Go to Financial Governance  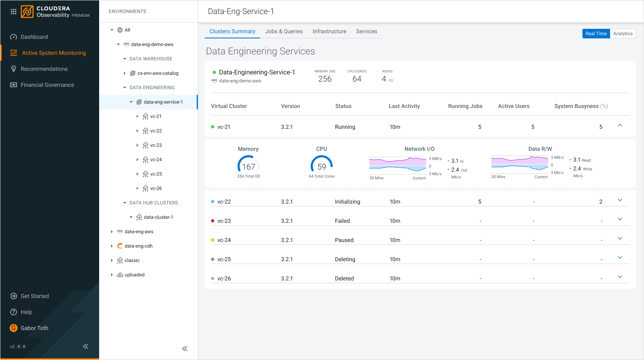(47, 85)
